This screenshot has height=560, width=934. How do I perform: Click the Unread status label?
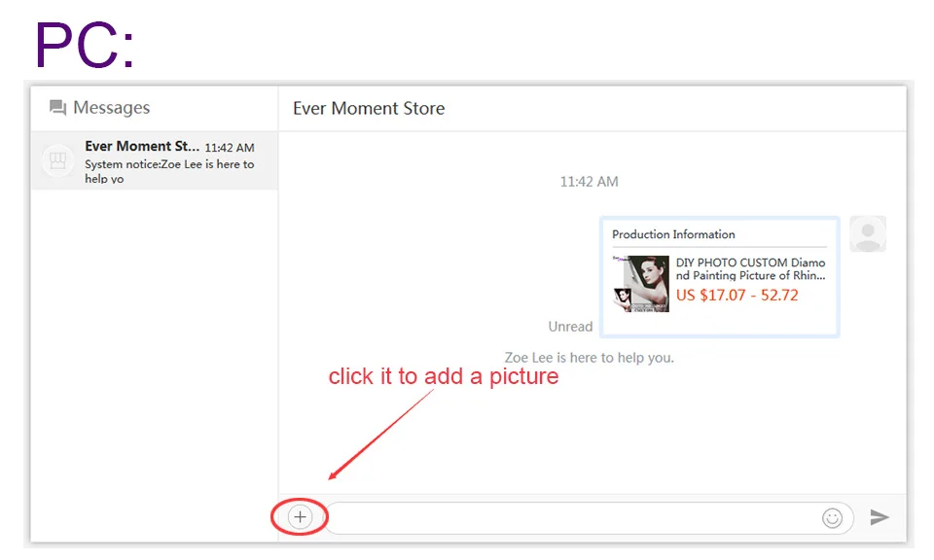click(x=570, y=327)
